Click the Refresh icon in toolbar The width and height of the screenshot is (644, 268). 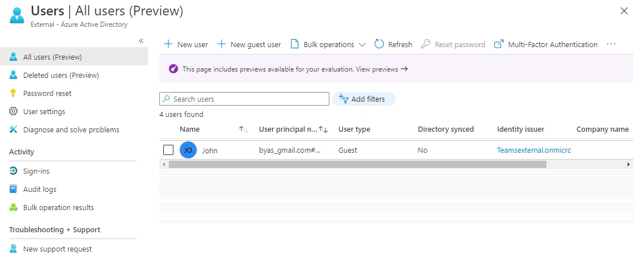379,44
